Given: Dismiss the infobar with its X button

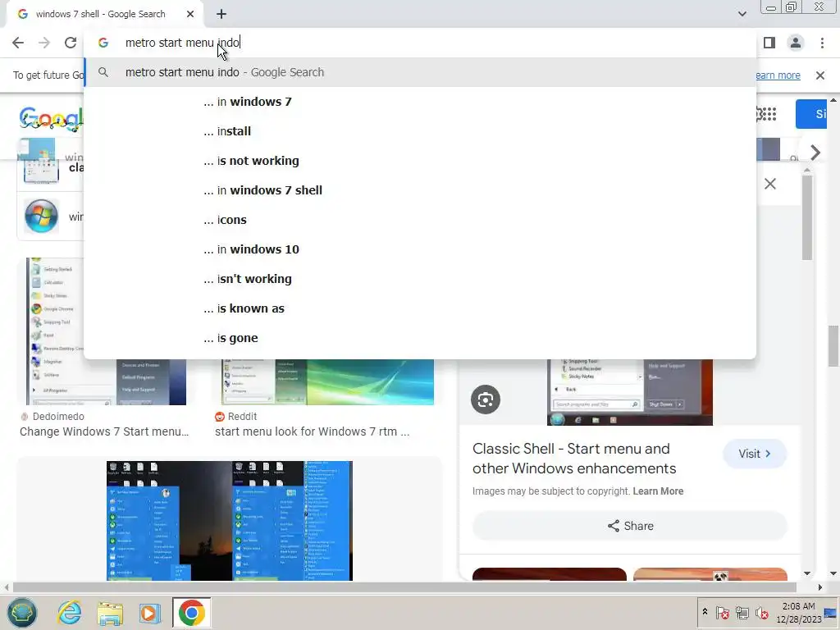Looking at the screenshot, I should coord(819,75).
